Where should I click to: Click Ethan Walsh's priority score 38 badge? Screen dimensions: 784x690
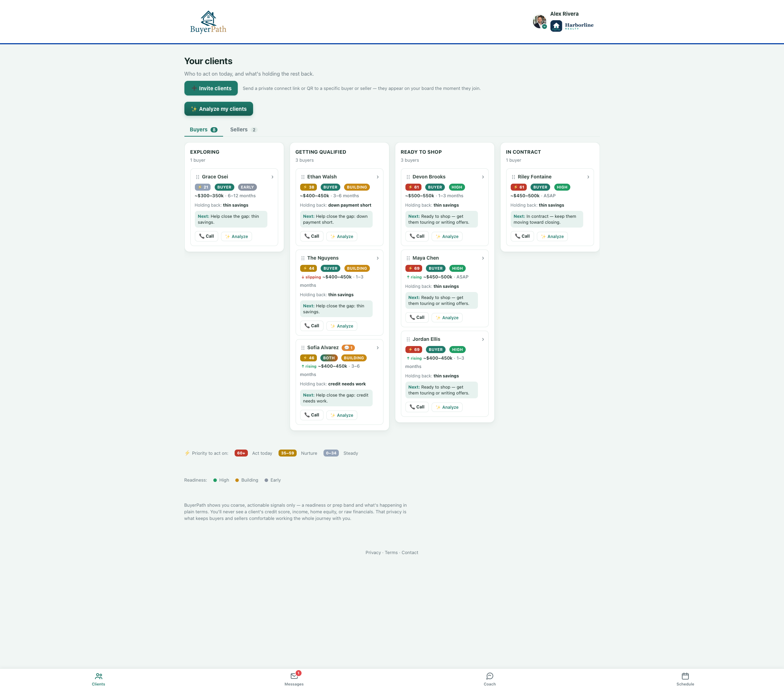click(309, 187)
